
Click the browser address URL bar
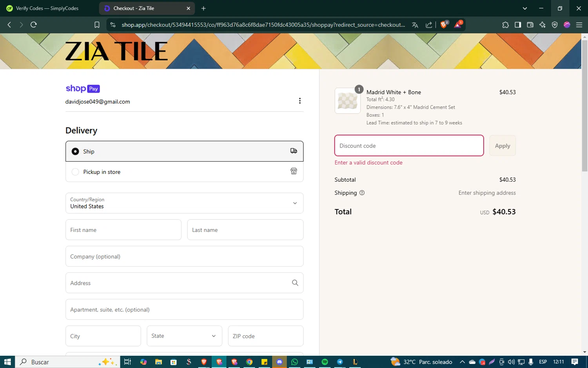(263, 25)
